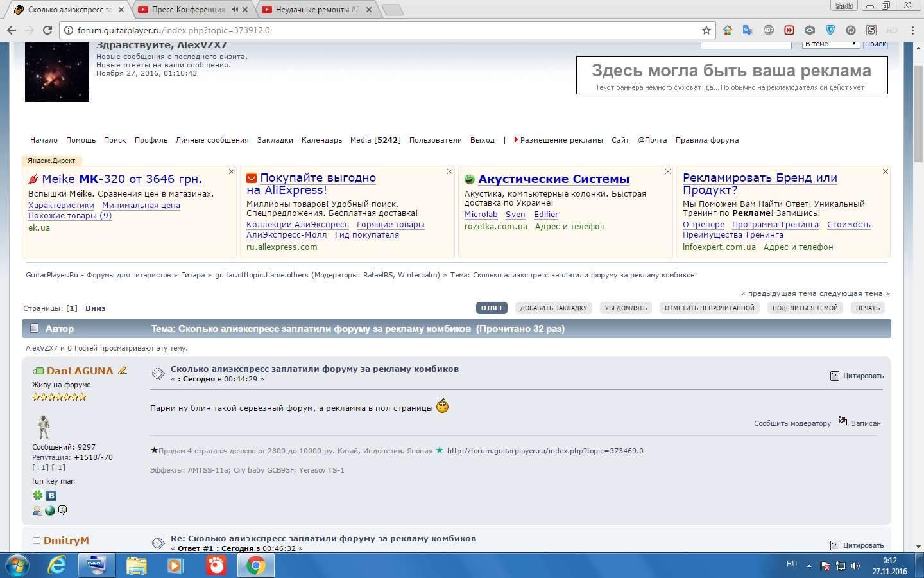924x578 pixels.
Task: Close the Сколько алиэкспресс tab
Action: (121, 10)
